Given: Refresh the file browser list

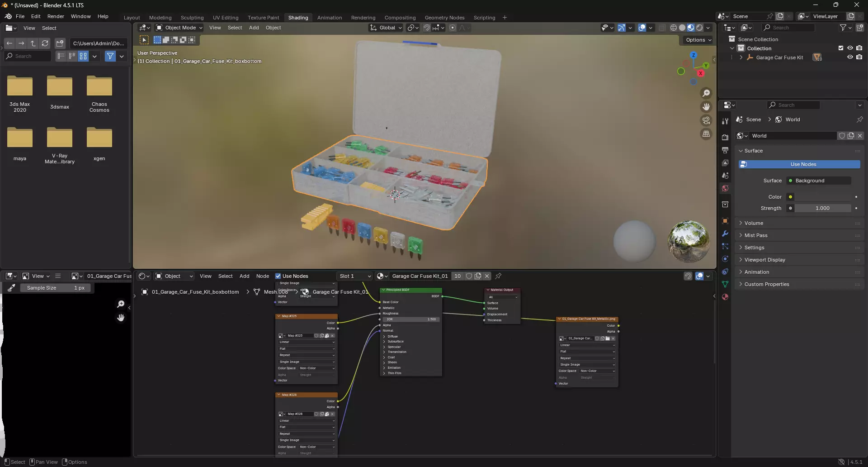Looking at the screenshot, I should [45, 43].
